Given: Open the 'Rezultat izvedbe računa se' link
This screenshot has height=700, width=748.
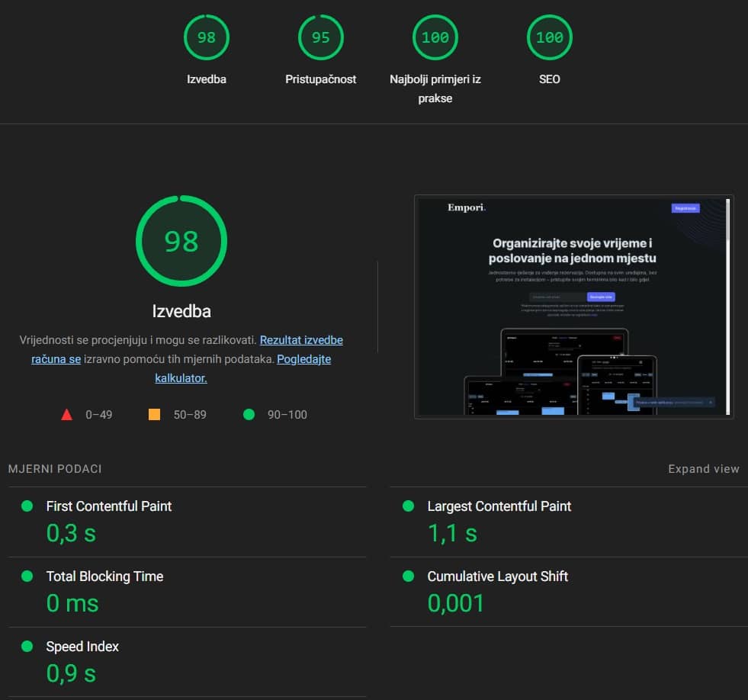Looking at the screenshot, I should [x=300, y=340].
